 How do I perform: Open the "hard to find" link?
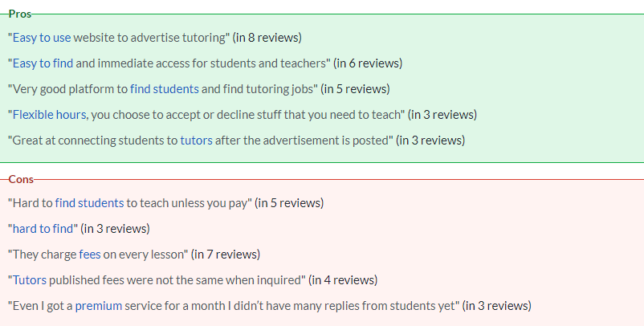coord(43,229)
